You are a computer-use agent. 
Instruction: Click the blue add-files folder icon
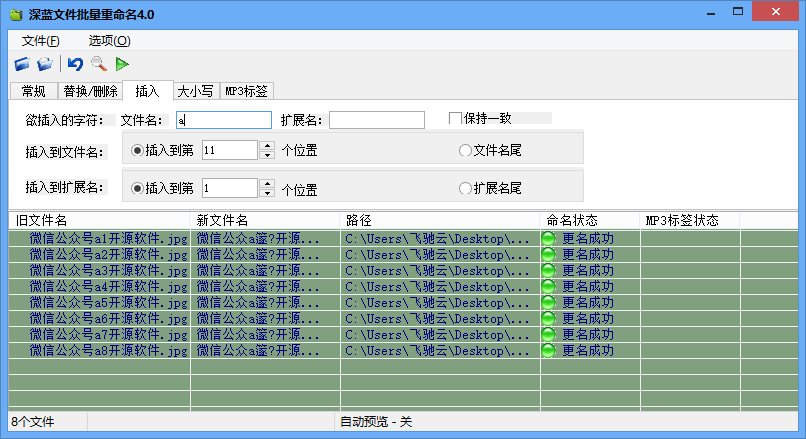(22, 64)
